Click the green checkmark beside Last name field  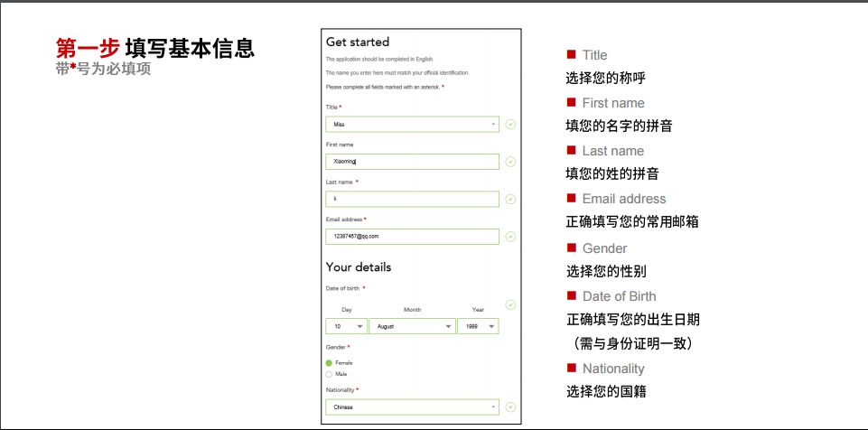coord(510,199)
